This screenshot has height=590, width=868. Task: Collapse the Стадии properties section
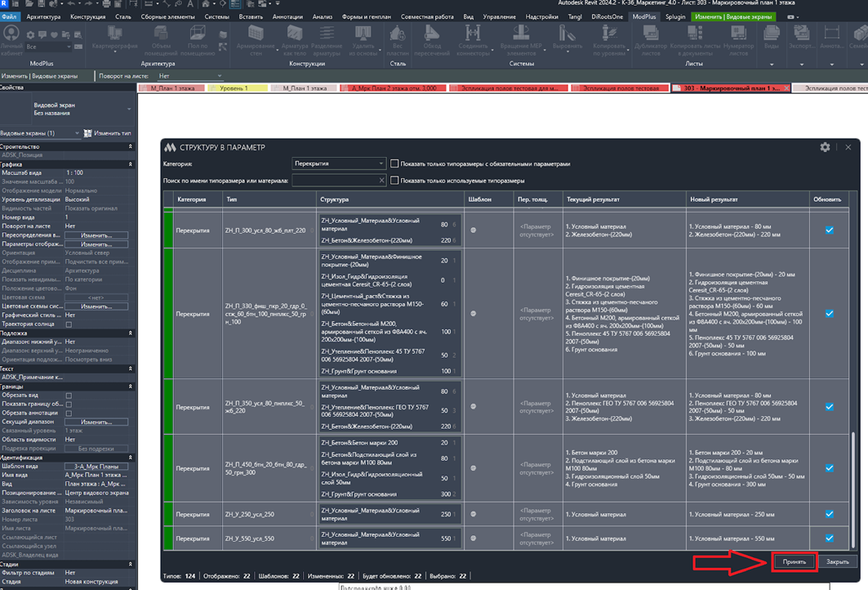[x=130, y=564]
